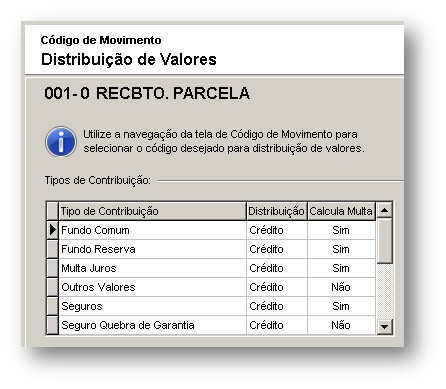The image size is (446, 389).
Task: Click the Tipo de Contribuição column header
Action: pyautogui.click(x=152, y=211)
